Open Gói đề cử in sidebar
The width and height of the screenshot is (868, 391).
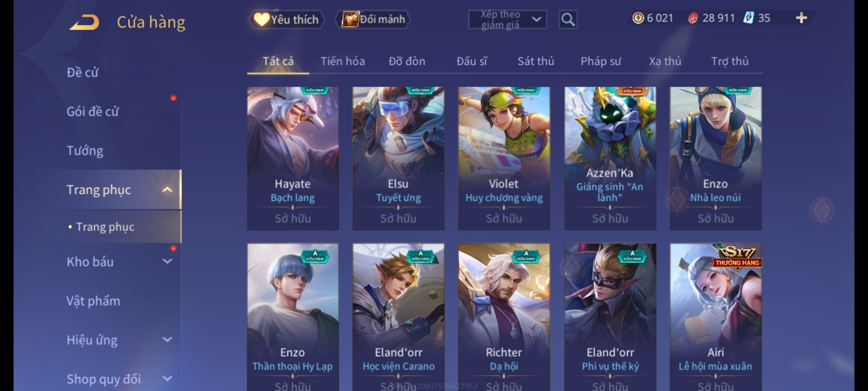click(x=93, y=112)
